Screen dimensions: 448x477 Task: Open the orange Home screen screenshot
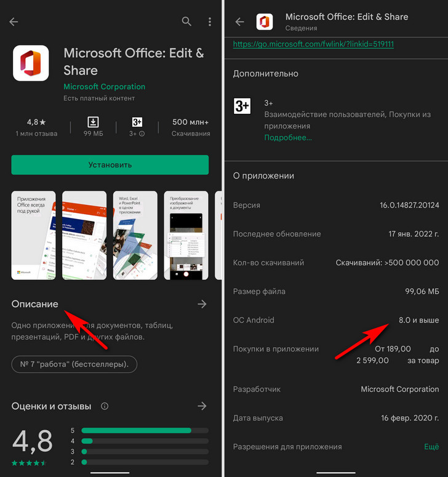pos(84,235)
